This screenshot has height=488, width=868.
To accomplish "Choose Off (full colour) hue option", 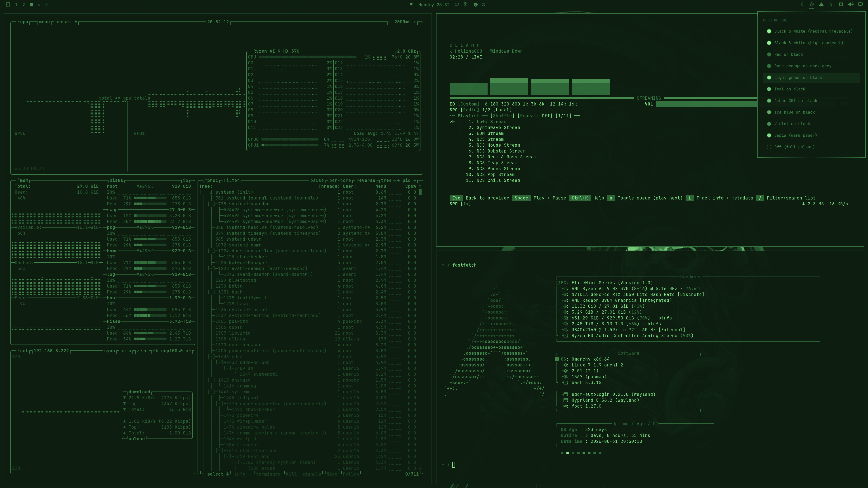I will coord(811,147).
